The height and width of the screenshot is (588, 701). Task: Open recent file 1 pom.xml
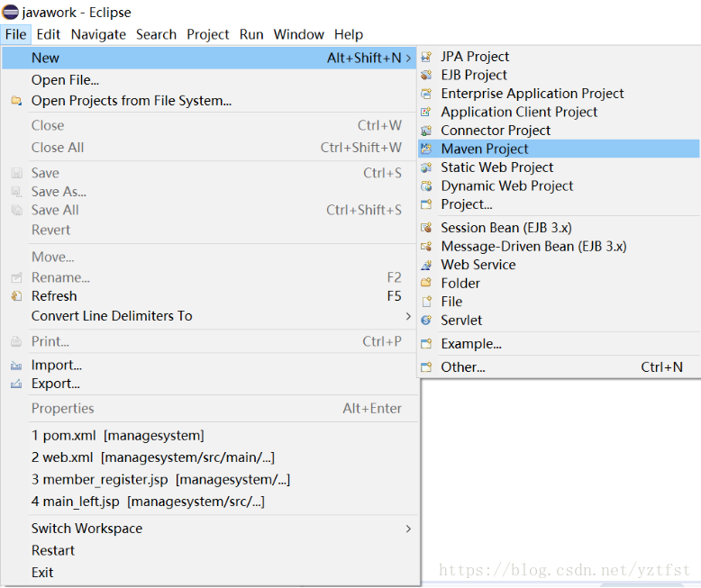[209, 436]
